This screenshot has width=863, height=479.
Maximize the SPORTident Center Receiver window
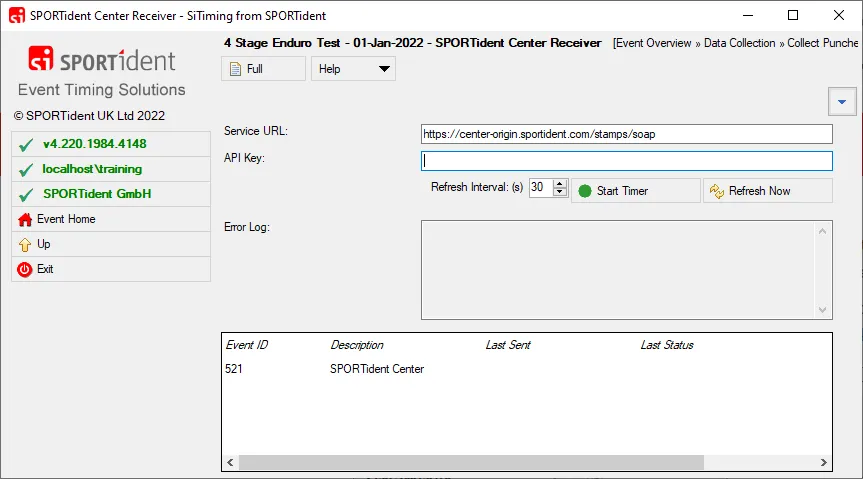pyautogui.click(x=793, y=15)
